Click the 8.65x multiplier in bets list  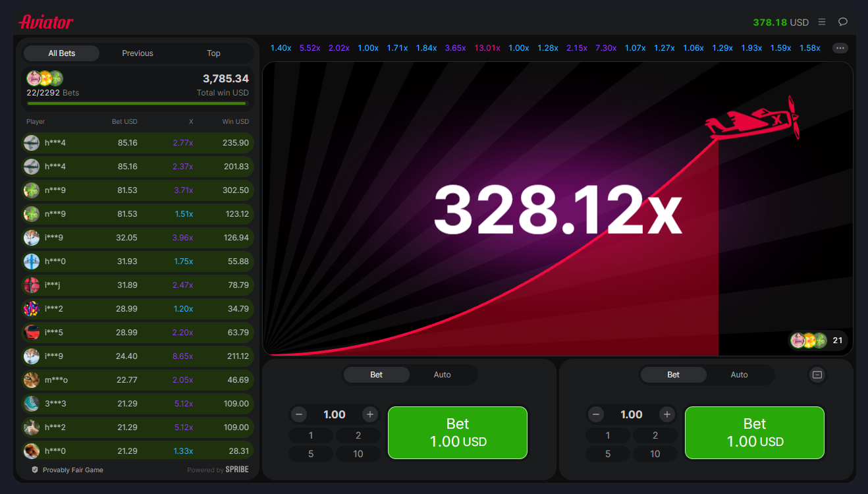point(183,356)
